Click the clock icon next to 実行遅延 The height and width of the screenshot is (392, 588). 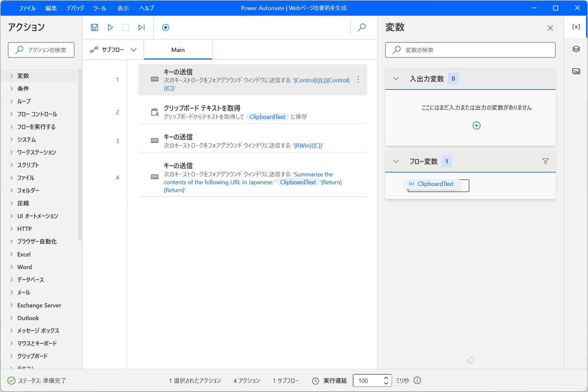(x=315, y=381)
